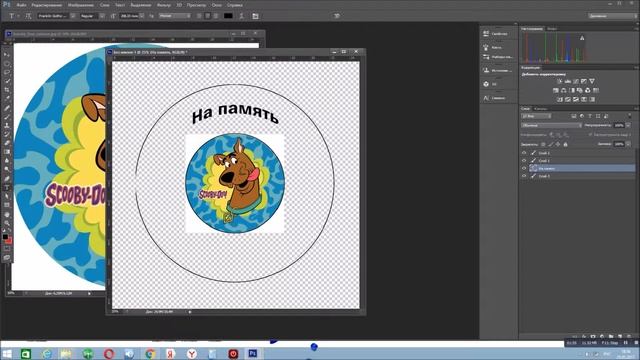This screenshot has width=640, height=360.
Task: Hide the 'На память' text layer
Action: tap(524, 168)
